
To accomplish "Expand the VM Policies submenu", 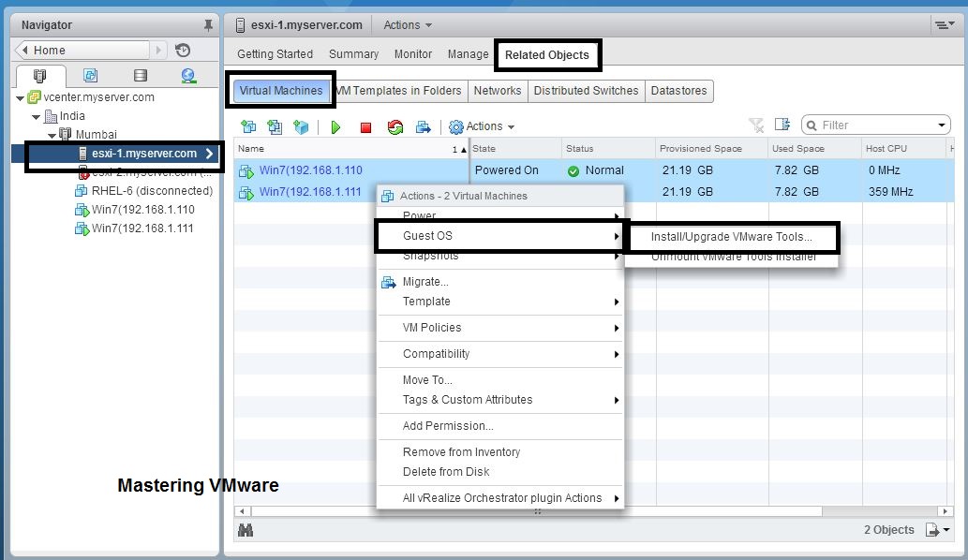I will [616, 328].
